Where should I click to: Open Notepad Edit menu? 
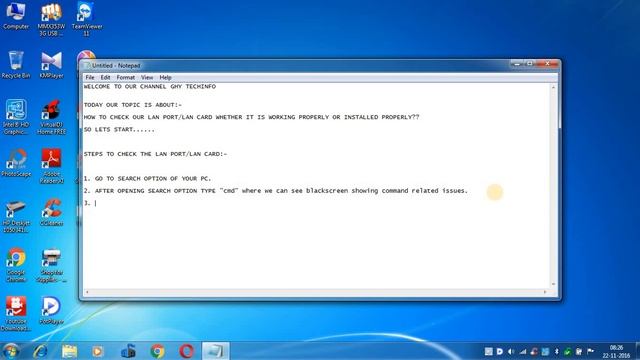[105, 78]
